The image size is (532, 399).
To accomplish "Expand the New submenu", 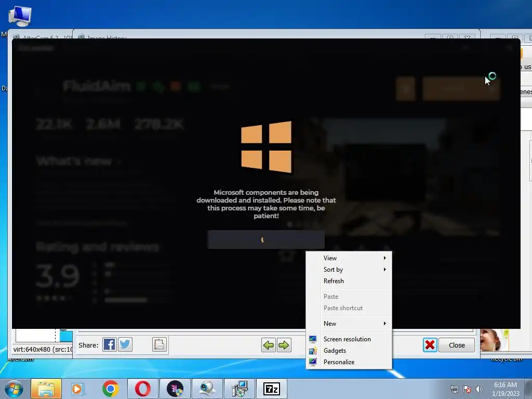I will 349,324.
